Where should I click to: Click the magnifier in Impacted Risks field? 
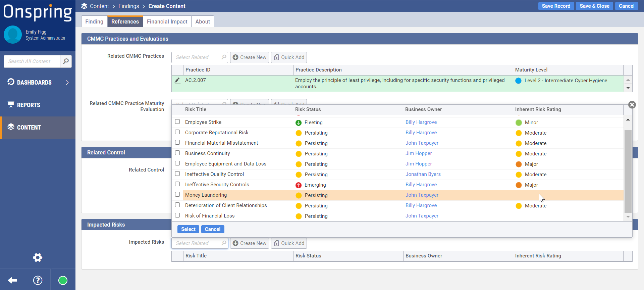point(224,243)
